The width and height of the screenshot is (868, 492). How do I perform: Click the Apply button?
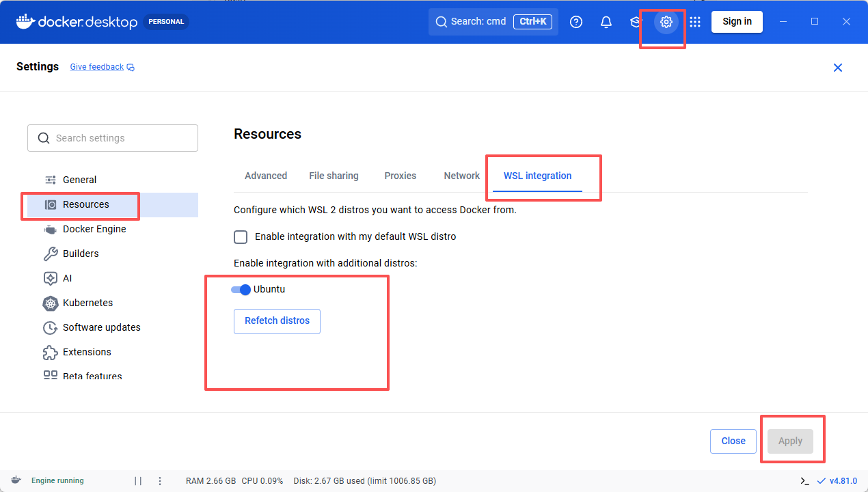click(790, 441)
